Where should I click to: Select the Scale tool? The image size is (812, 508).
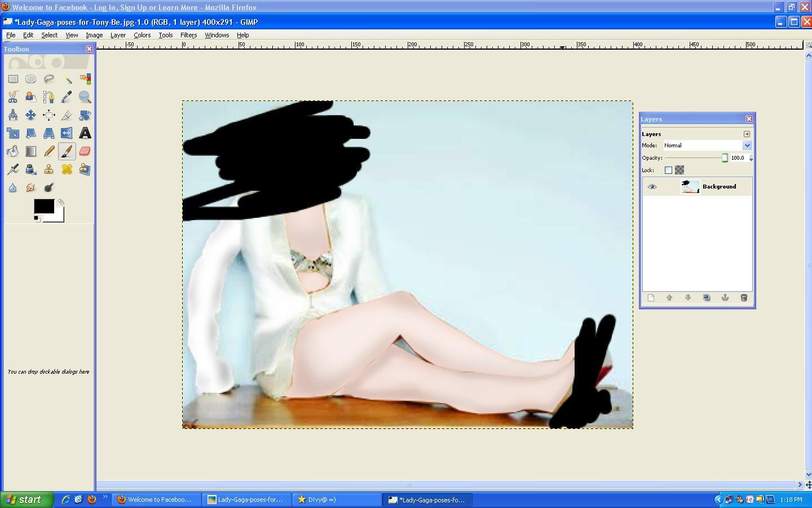pyautogui.click(x=13, y=133)
